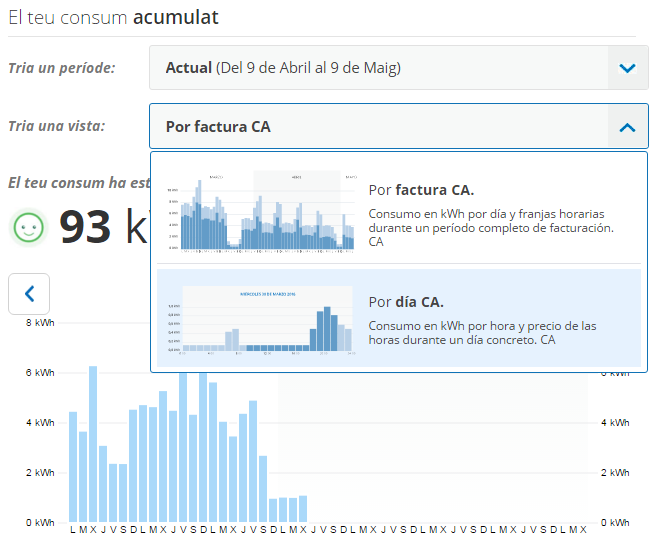Click the down chevron on period selector
The image size is (661, 543).
(627, 68)
